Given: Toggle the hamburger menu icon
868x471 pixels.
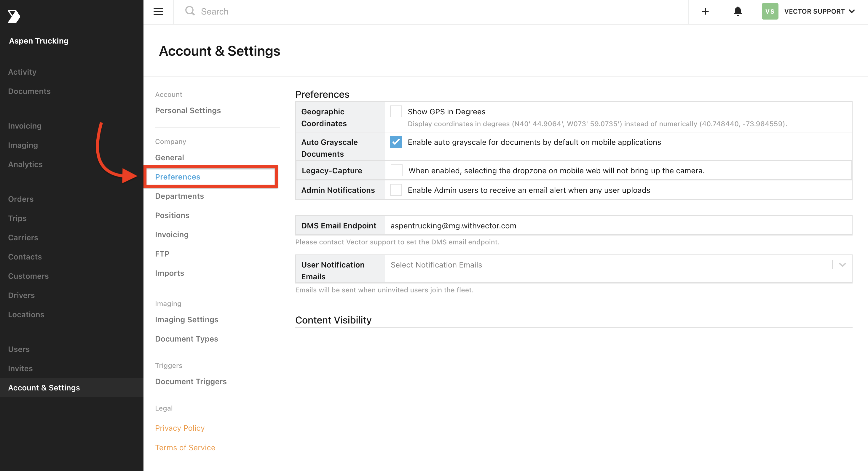Looking at the screenshot, I should coord(158,12).
